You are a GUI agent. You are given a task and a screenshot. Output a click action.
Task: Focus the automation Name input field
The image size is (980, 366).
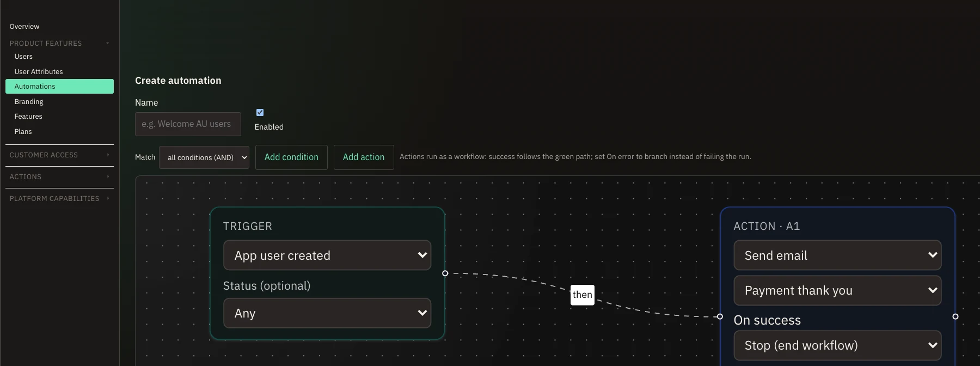[188, 124]
